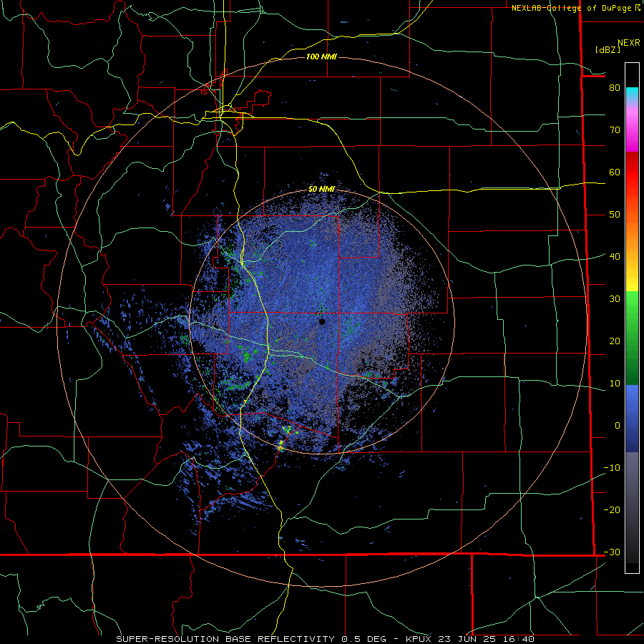Screen dimensions: 644x644
Task: Select the -10 value on the dBZ scale
Action: coord(612,468)
